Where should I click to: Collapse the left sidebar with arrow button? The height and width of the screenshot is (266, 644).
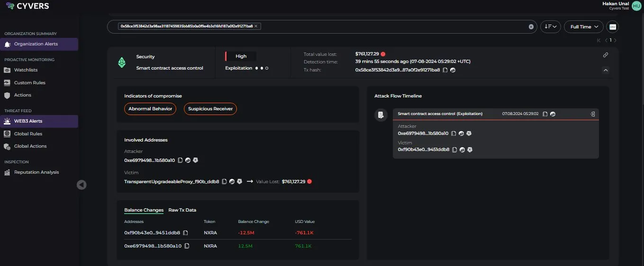(x=82, y=185)
